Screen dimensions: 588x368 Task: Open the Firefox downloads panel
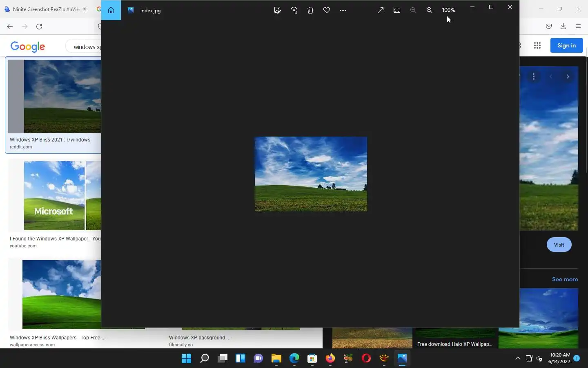coord(563,27)
